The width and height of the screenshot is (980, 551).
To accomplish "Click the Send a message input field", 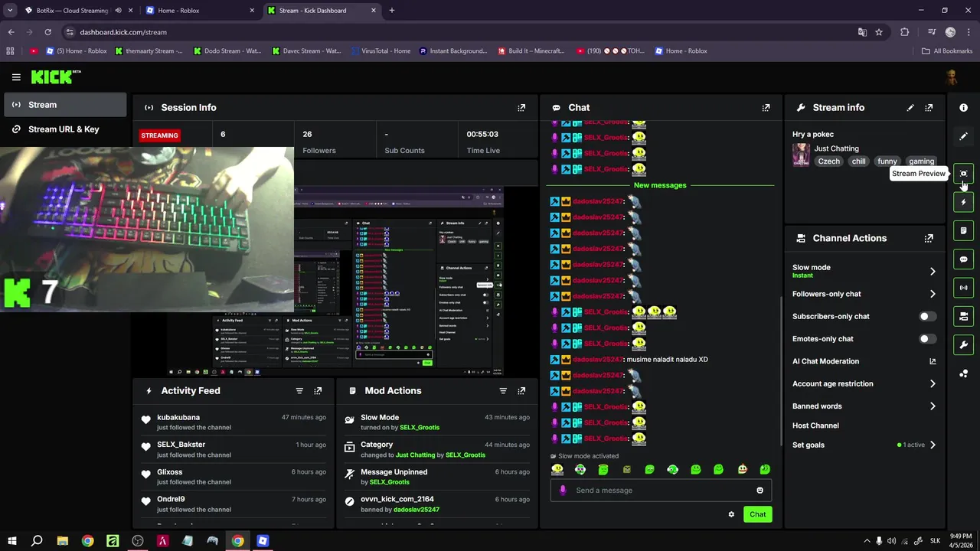I will [661, 491].
